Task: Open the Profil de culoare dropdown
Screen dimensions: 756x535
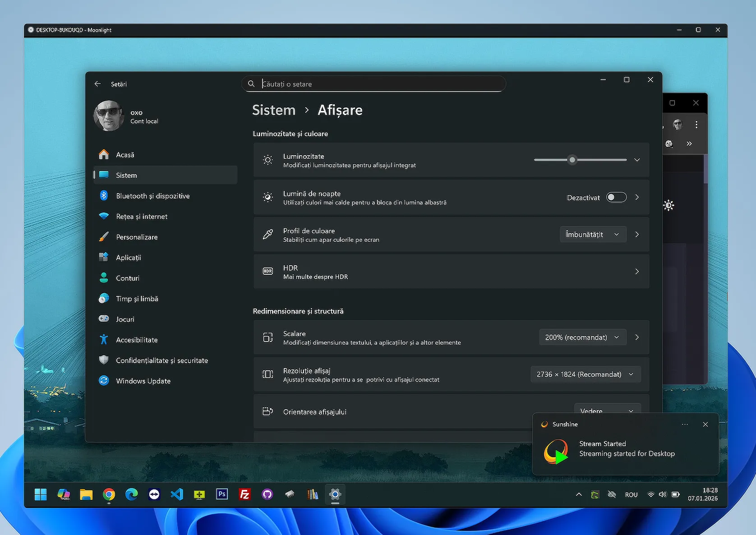Action: click(x=593, y=235)
